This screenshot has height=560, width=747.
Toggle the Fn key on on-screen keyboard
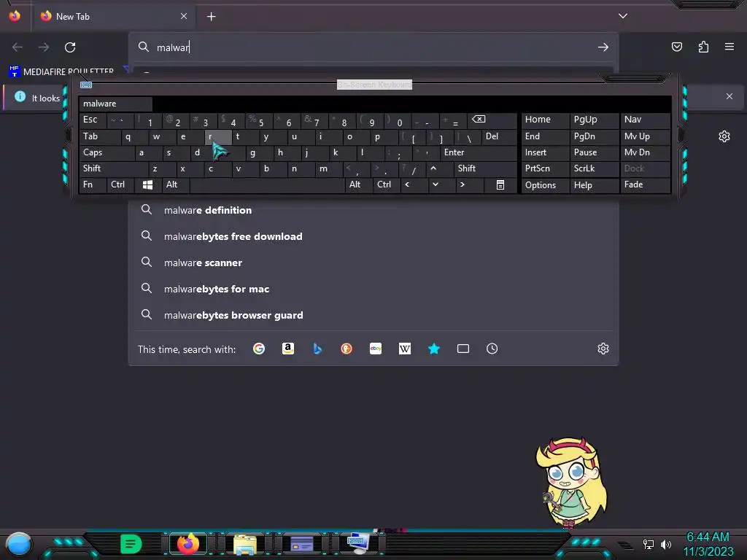coord(93,184)
